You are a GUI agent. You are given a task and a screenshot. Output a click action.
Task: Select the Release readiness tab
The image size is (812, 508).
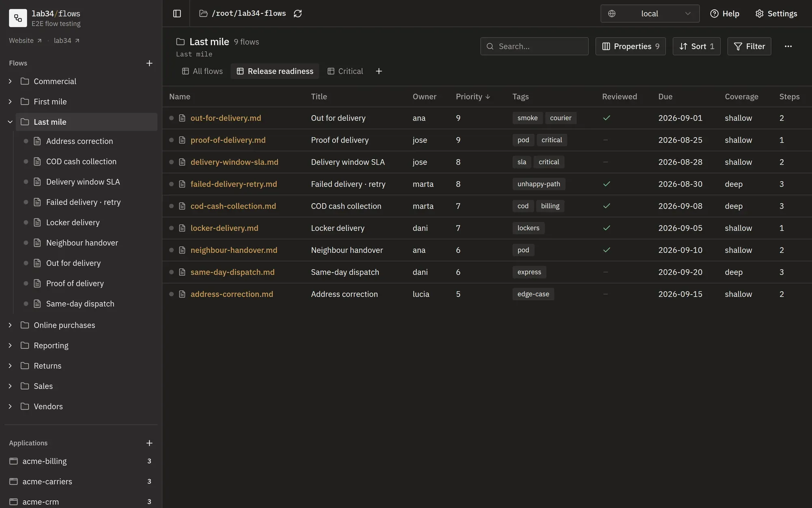pyautogui.click(x=275, y=71)
